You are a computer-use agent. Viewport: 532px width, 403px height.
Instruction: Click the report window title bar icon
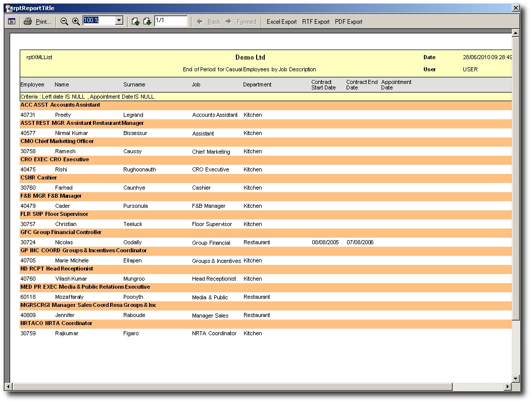point(9,8)
